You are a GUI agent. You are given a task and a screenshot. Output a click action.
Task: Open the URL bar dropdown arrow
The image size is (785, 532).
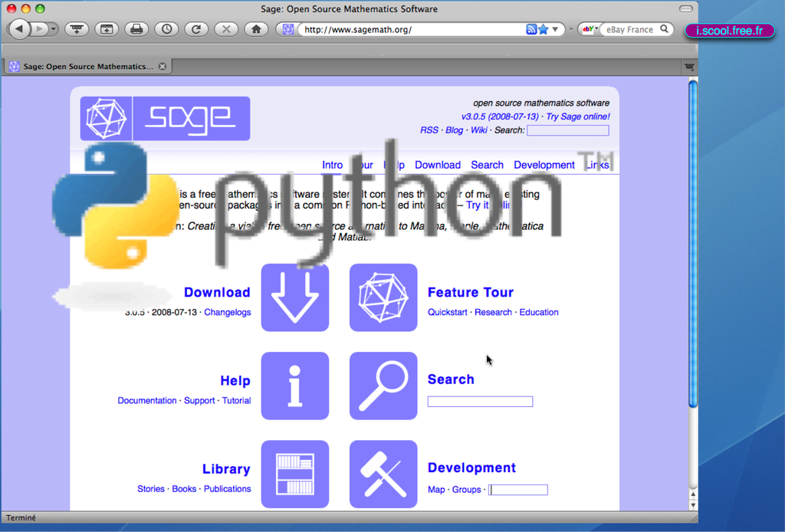coord(555,30)
